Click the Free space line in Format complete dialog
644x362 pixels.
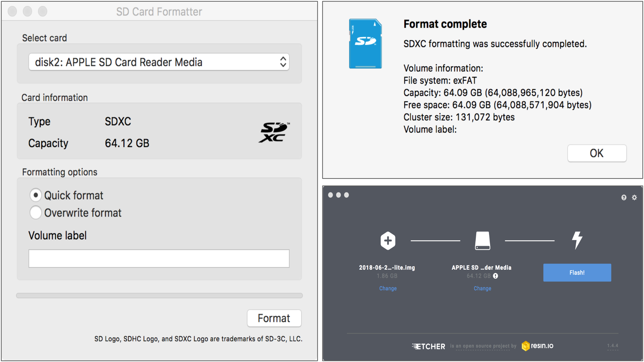[x=497, y=105]
